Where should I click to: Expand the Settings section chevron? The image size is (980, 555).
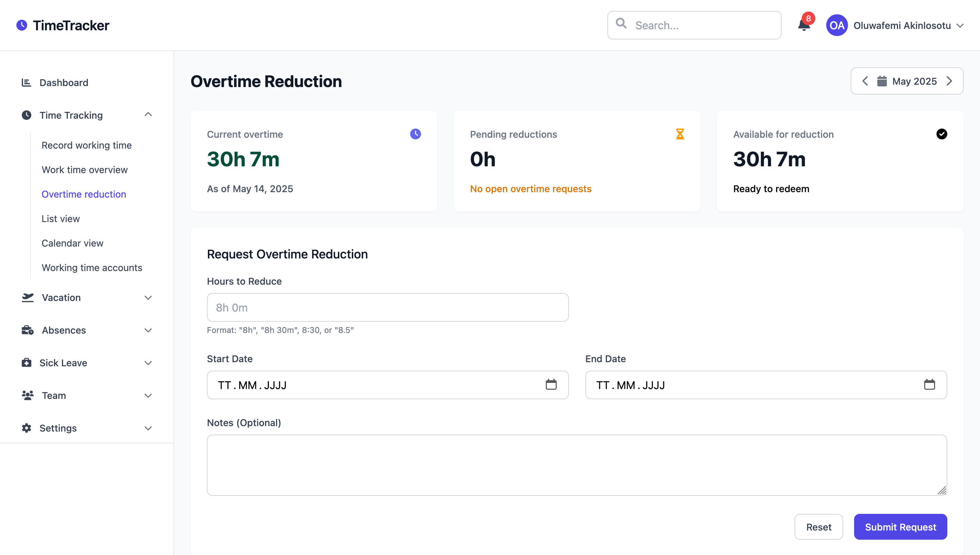(148, 428)
